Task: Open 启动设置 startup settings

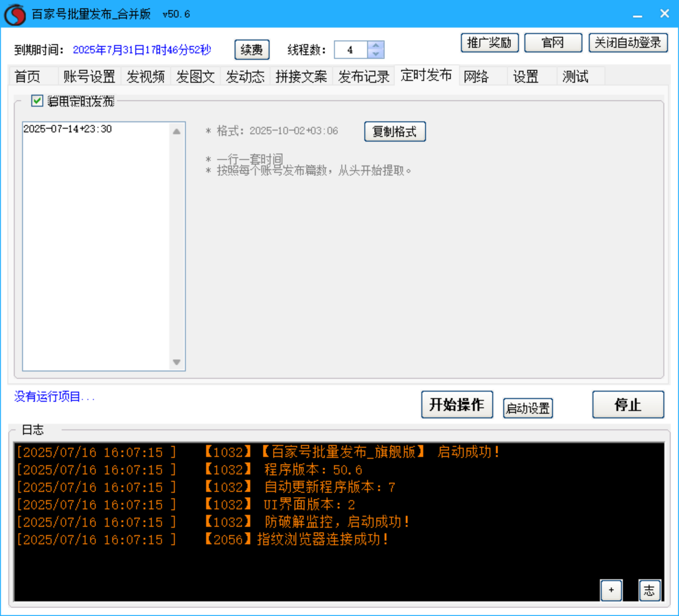Action: point(528,408)
